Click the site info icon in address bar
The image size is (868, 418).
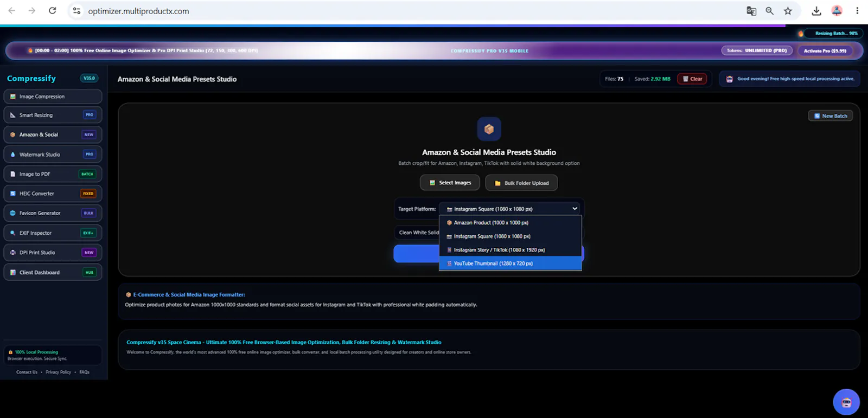(77, 11)
